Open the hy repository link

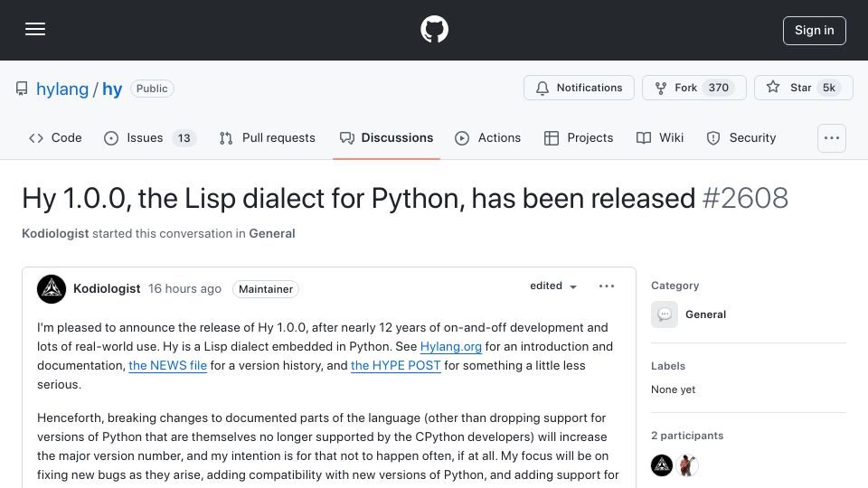[x=112, y=89]
